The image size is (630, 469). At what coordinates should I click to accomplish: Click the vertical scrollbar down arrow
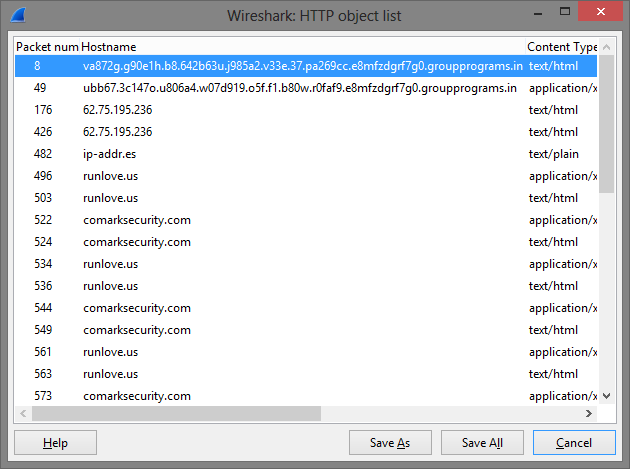[607, 396]
